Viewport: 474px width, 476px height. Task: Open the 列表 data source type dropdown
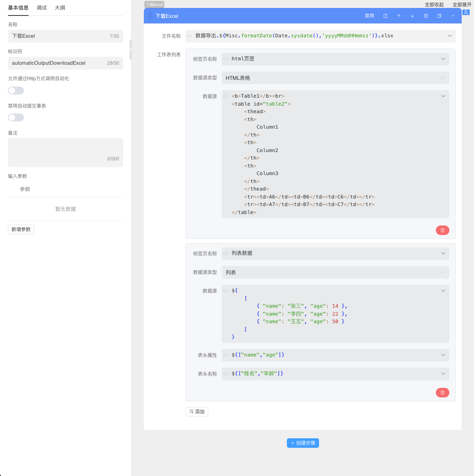(335, 272)
